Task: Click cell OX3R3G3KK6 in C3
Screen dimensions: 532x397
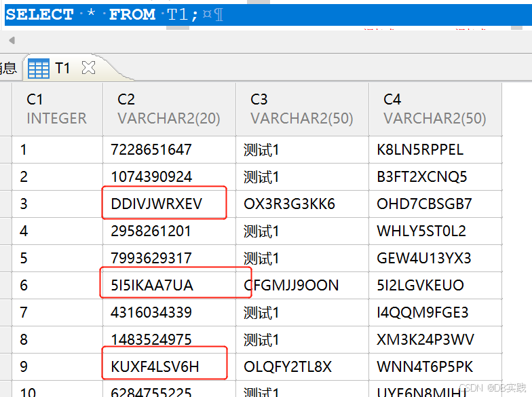Action: coord(302,204)
